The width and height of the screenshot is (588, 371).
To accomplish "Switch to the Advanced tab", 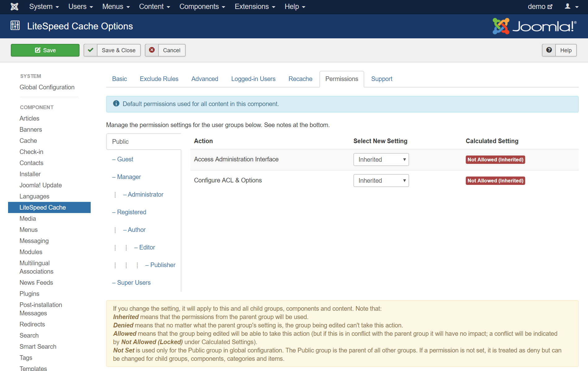I will [x=205, y=79].
